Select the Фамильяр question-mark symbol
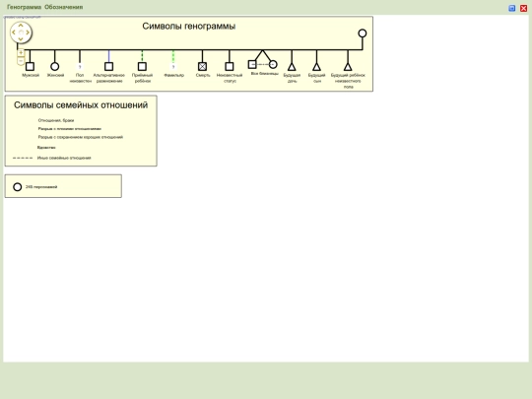Screen dimensions: 532x399 173,67
